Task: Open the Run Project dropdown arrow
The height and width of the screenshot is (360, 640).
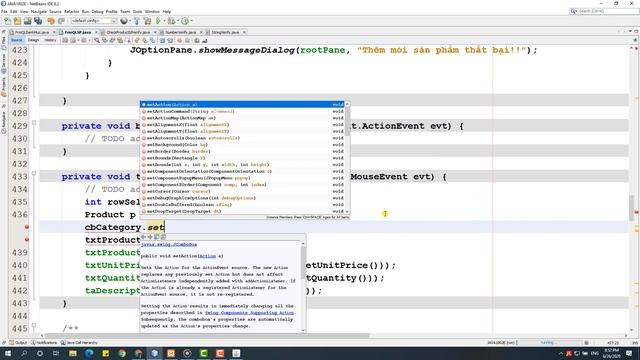Action: click(x=164, y=21)
